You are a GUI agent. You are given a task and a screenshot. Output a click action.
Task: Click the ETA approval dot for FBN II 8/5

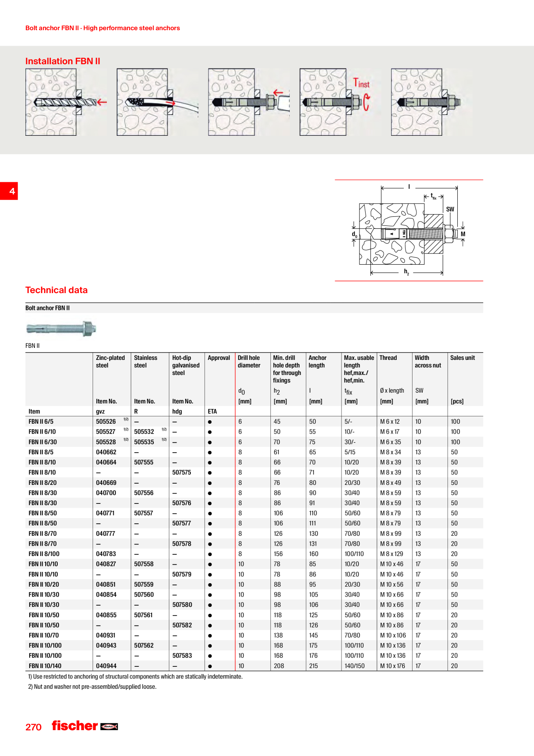(x=210, y=453)
